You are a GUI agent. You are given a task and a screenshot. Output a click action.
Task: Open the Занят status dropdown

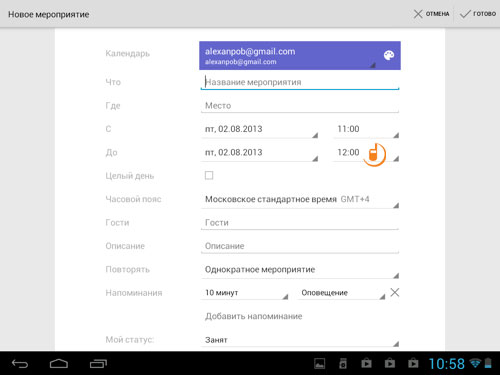coord(300,340)
